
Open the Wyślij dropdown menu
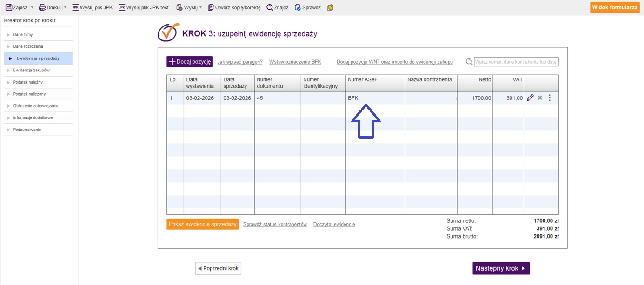tap(200, 7)
